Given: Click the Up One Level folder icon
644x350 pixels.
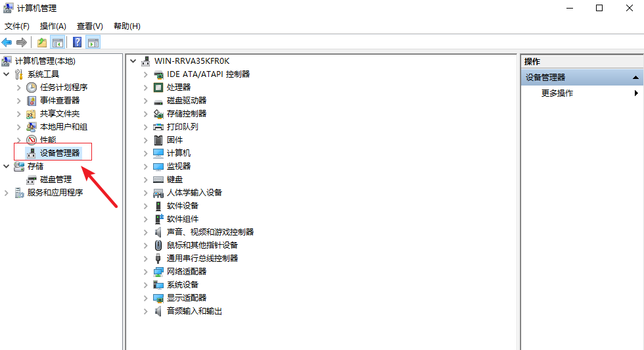Looking at the screenshot, I should point(42,43).
